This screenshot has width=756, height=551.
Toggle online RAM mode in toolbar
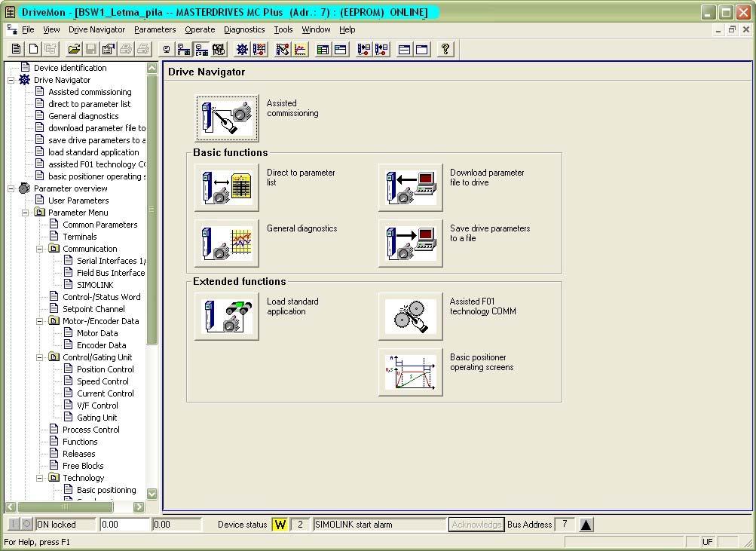[184, 49]
